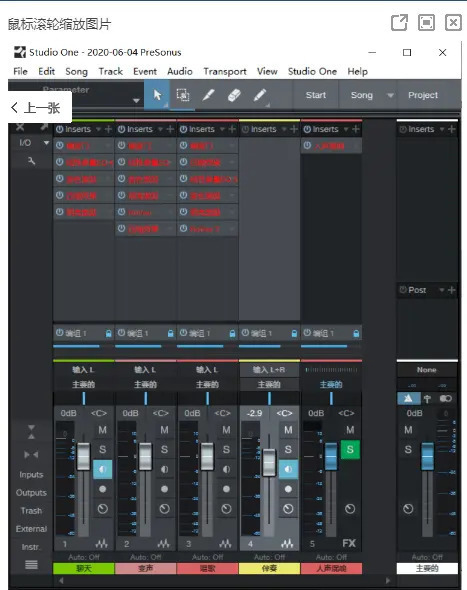
Task: Click 上一张 previous image button
Action: 40,108
